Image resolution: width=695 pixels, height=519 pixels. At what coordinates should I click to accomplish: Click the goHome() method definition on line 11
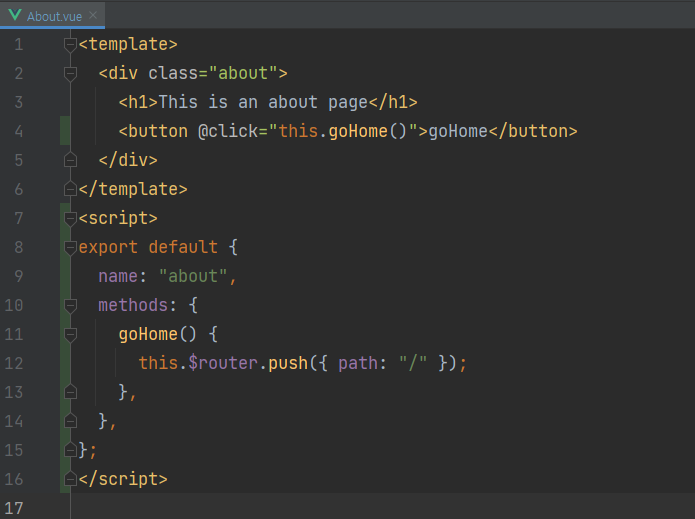[157, 334]
